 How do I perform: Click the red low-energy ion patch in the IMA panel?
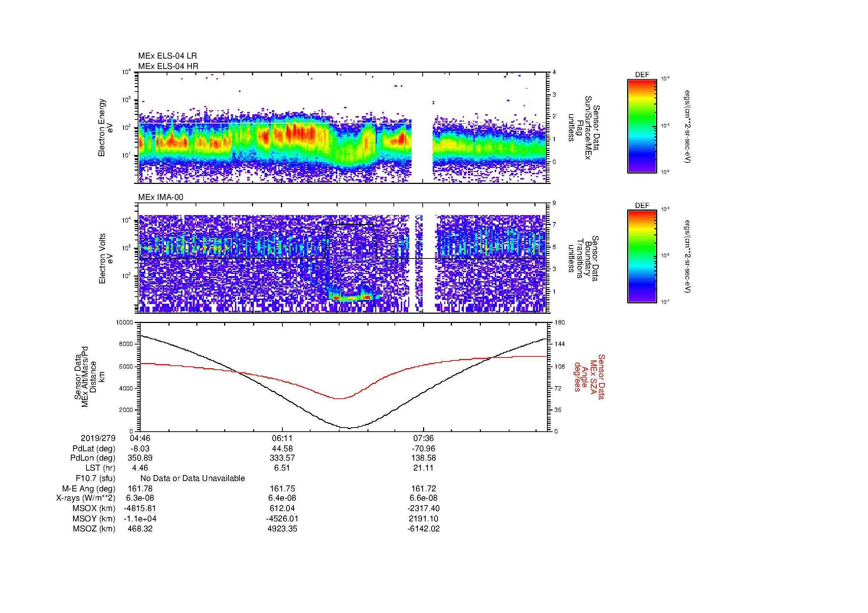pyautogui.click(x=351, y=298)
